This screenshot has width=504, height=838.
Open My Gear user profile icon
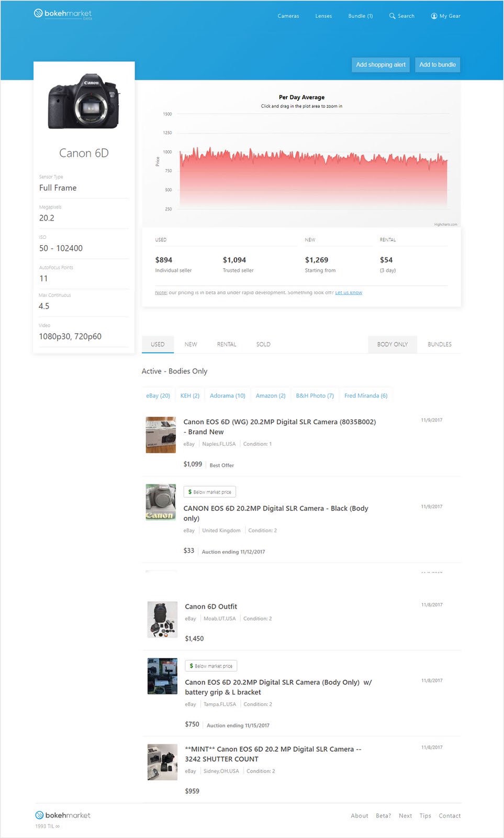[x=434, y=16]
